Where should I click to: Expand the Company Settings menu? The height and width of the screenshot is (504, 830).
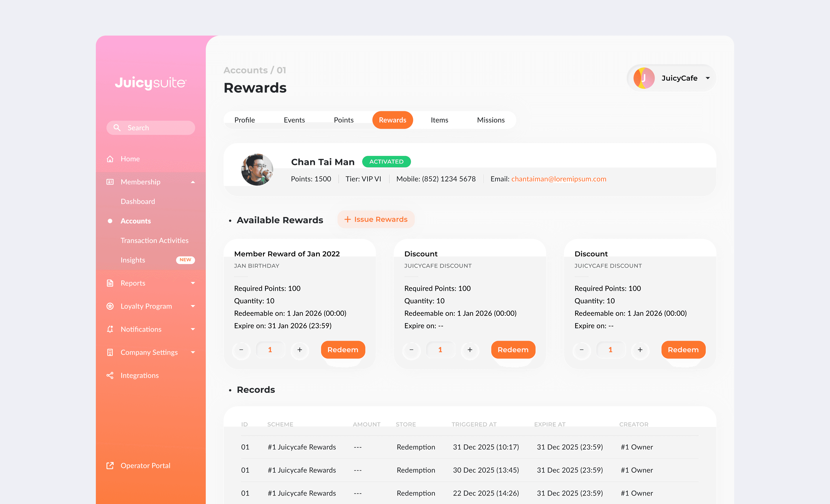tap(193, 352)
